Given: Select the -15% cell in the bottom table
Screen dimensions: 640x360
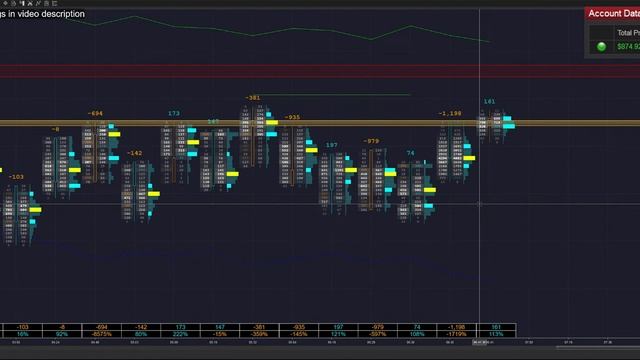Looking at the screenshot, I should 220,334.
